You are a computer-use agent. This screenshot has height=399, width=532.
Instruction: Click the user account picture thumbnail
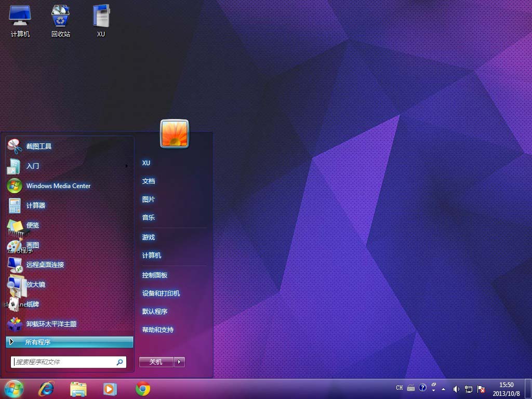click(x=175, y=134)
